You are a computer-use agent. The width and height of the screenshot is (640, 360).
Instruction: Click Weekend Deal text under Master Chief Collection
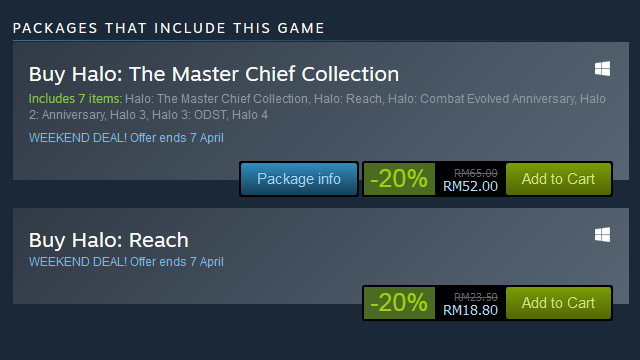pos(126,138)
